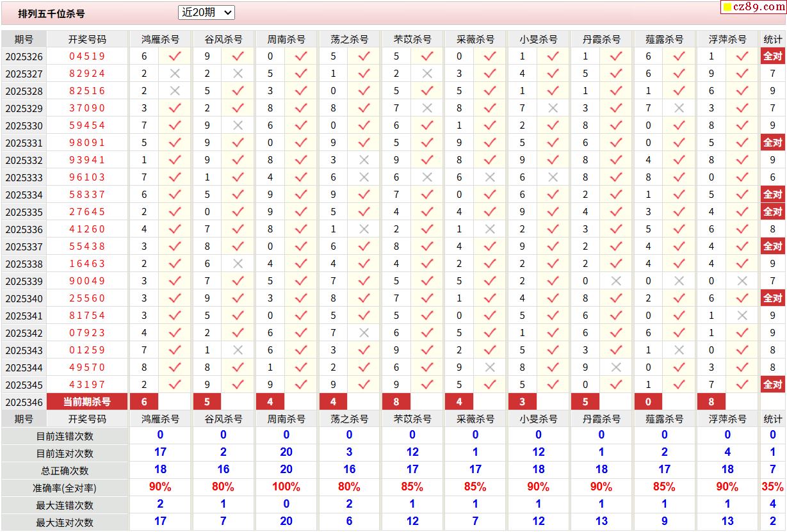Click the 目前连错次数 row label
787x532 pixels.
tap(65, 436)
